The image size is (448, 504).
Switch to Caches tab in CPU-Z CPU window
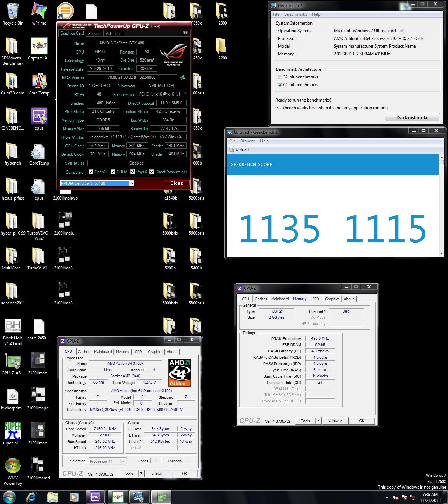(x=84, y=352)
